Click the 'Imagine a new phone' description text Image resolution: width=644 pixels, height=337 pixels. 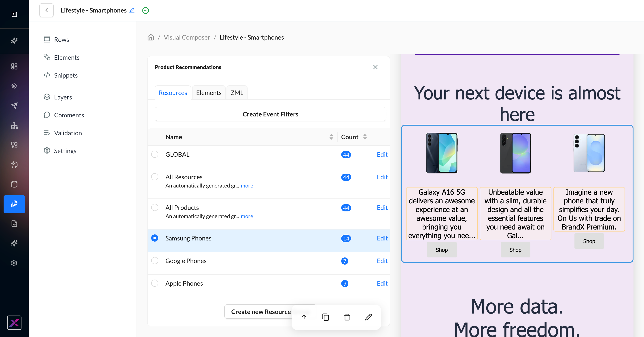pos(589,209)
